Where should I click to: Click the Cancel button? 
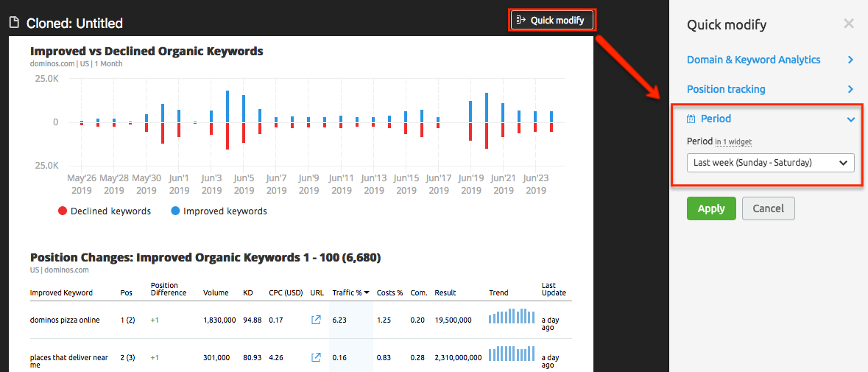pos(769,208)
